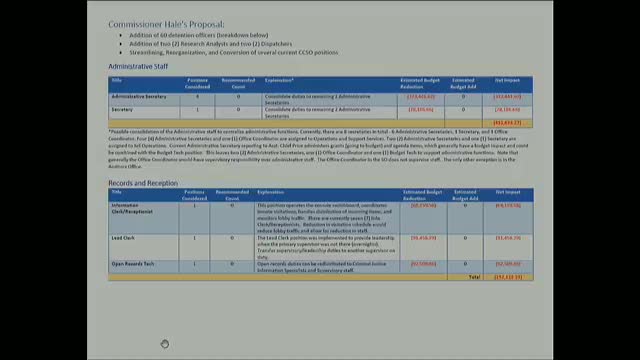Click the red budget reduction in Open Records Tech row

point(424,264)
